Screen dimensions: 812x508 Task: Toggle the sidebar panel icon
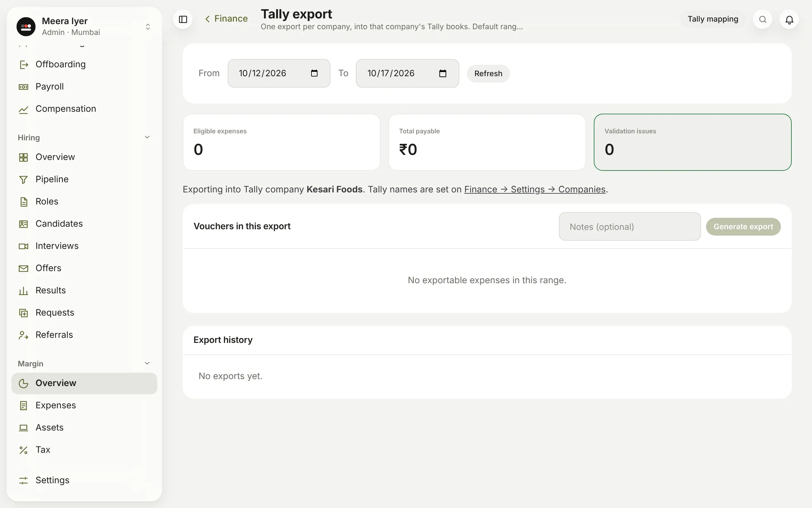183,19
